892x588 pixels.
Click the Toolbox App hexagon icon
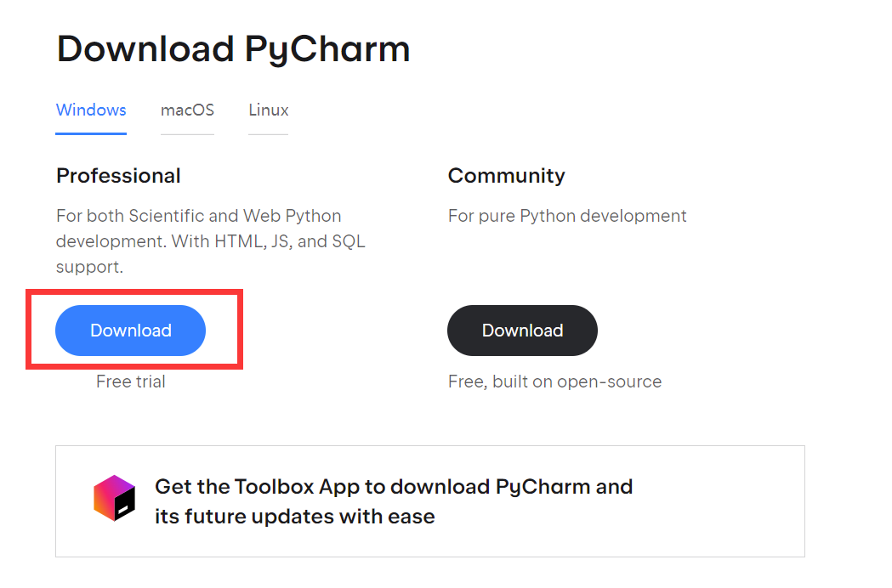click(x=113, y=498)
